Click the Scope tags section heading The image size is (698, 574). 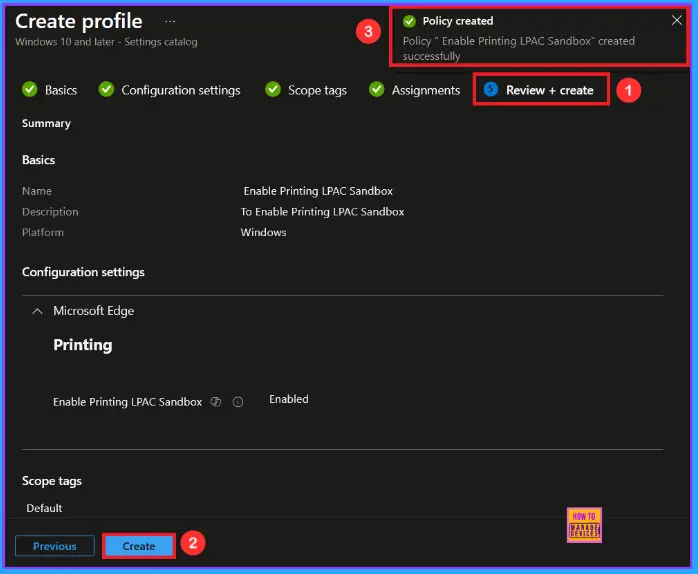click(x=52, y=481)
